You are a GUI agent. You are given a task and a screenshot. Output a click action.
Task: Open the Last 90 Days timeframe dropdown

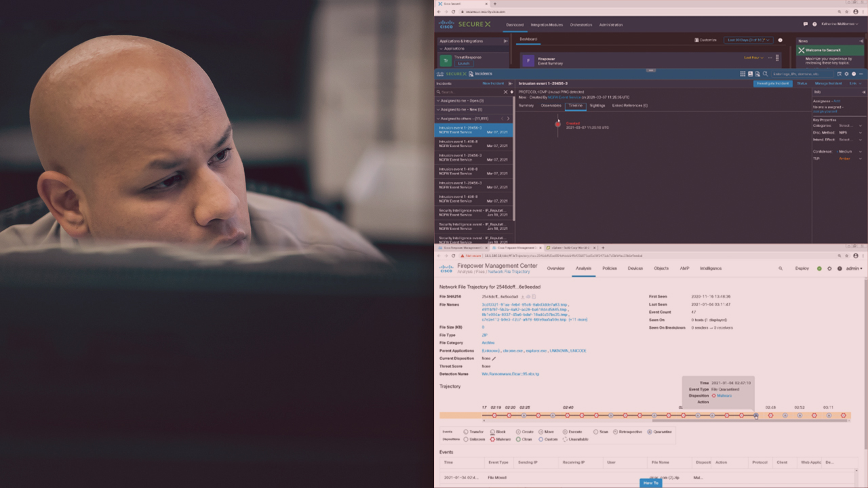point(748,40)
